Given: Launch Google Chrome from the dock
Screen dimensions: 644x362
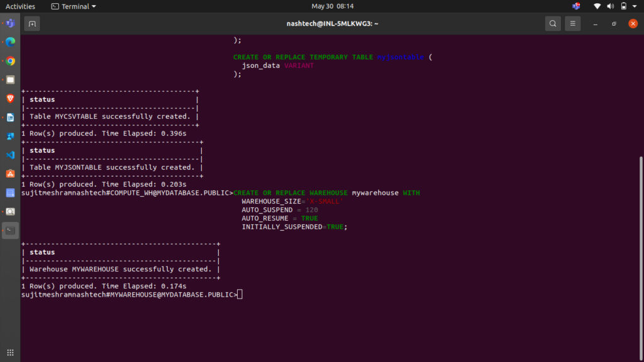Looking at the screenshot, I should (x=10, y=62).
